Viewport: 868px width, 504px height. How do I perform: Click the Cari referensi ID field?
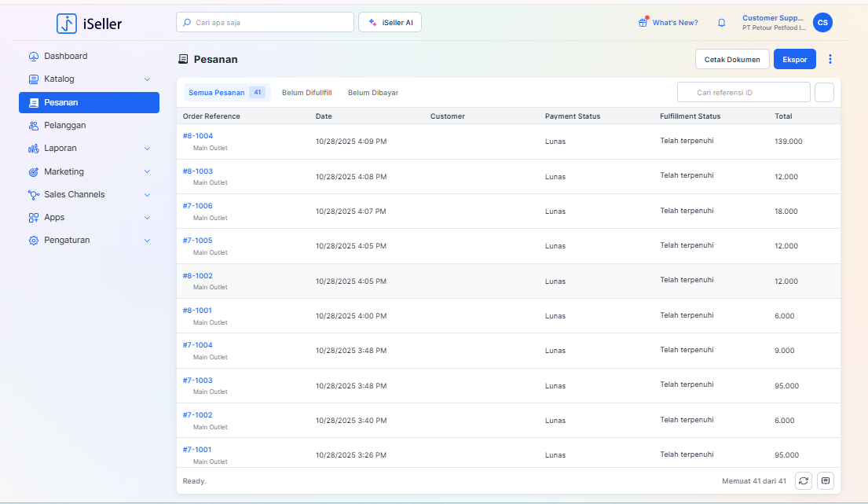point(743,93)
